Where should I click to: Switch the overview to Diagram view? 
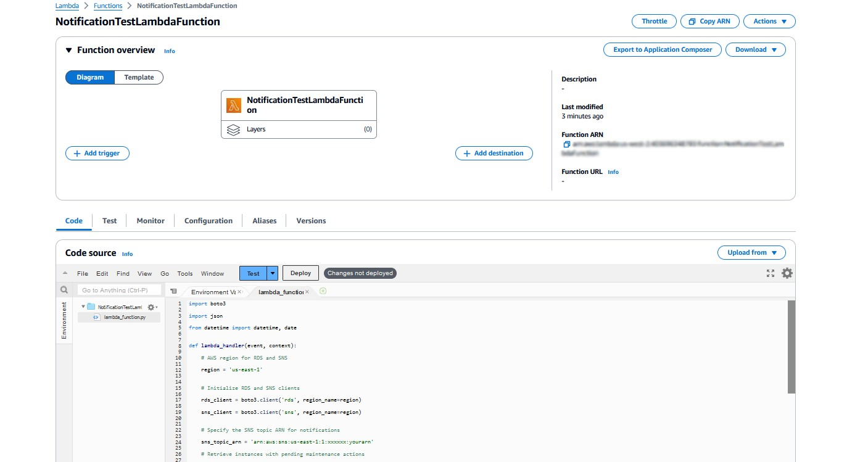90,78
